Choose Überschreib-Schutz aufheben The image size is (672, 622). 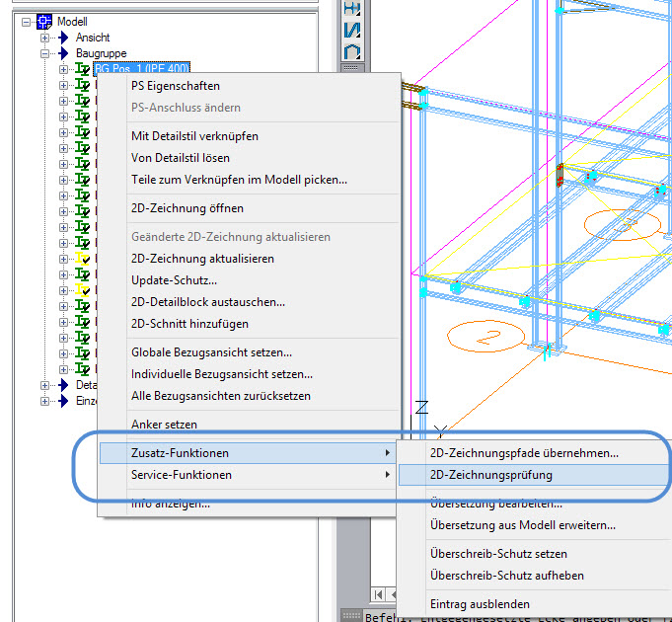535,576
